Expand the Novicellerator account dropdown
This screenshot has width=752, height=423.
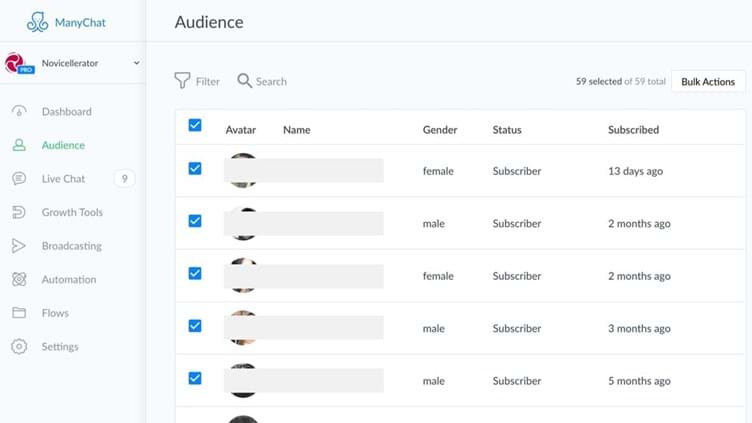(x=136, y=63)
